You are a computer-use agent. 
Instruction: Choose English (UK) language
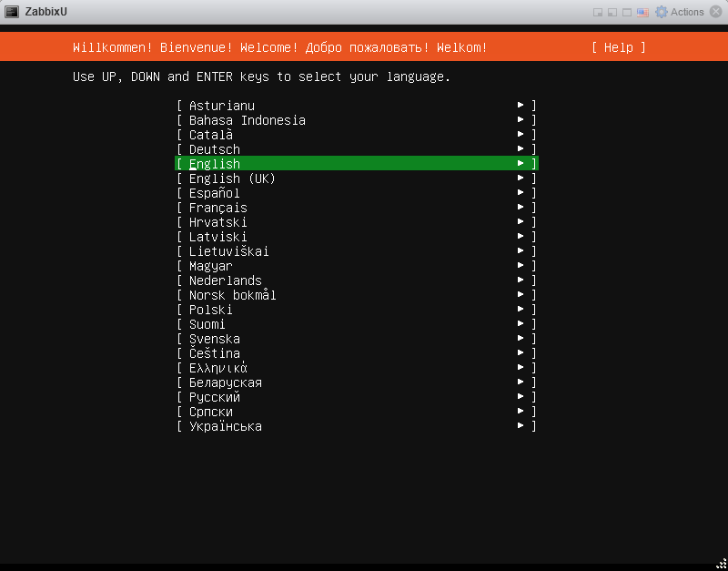[357, 178]
